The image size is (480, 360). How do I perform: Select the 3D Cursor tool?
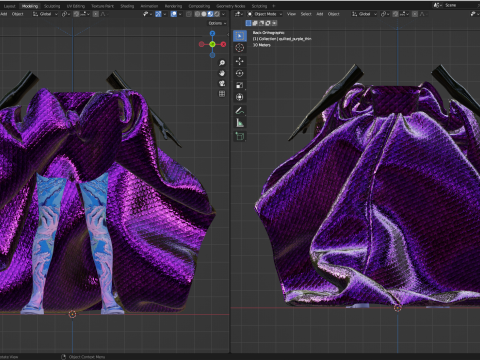coord(240,48)
